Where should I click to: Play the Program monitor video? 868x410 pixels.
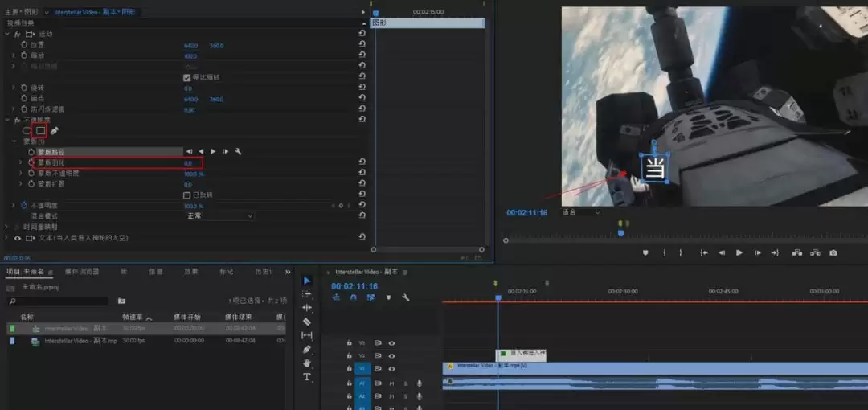739,252
